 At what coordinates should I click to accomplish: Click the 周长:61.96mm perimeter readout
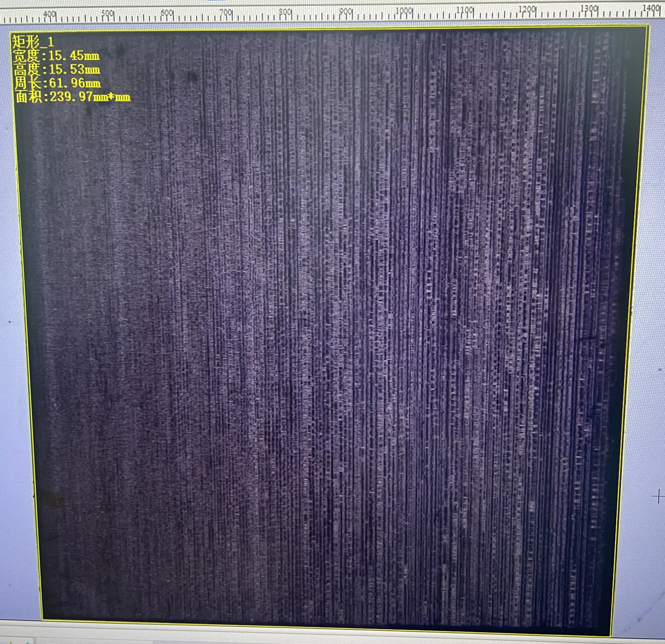coord(57,83)
